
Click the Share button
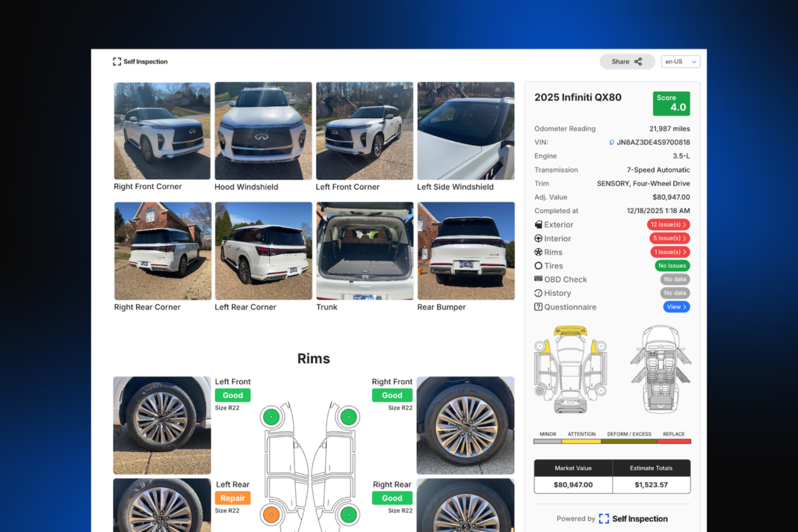(x=627, y=61)
